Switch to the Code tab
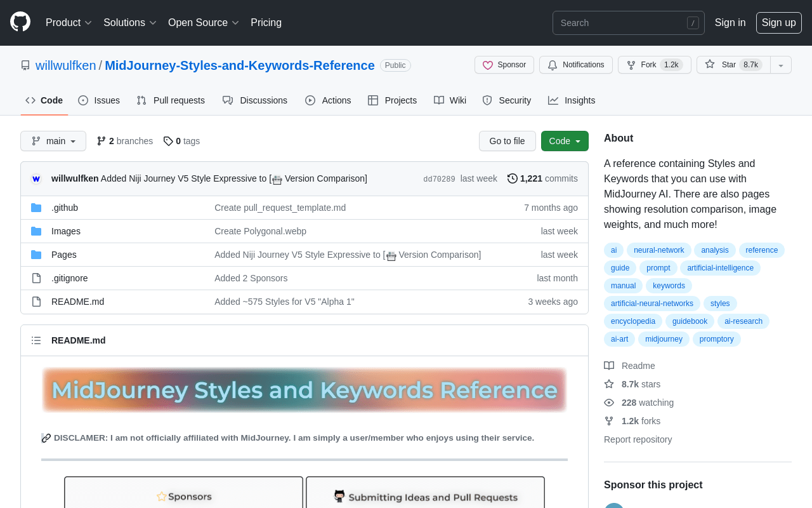 point(44,100)
